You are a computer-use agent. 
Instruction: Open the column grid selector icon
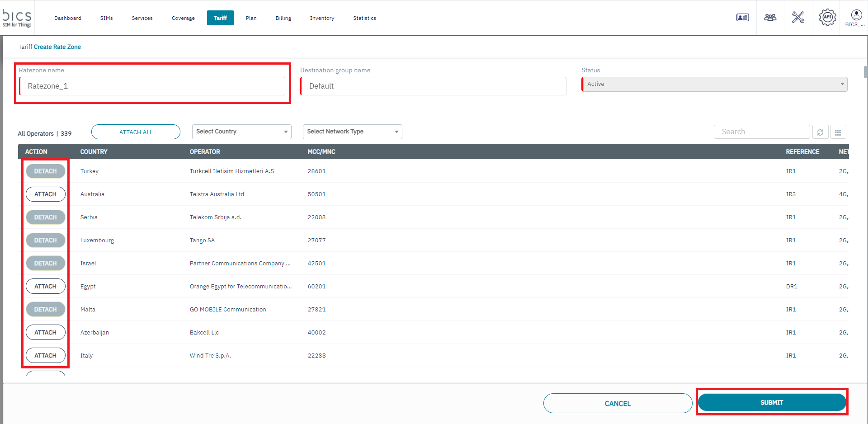pos(838,132)
